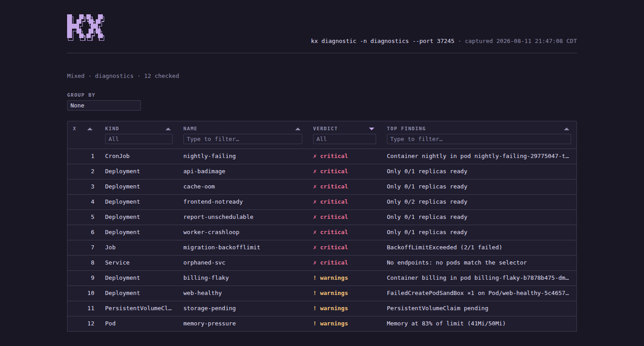Click the captured timestamp text
644x346 pixels.
click(521, 41)
